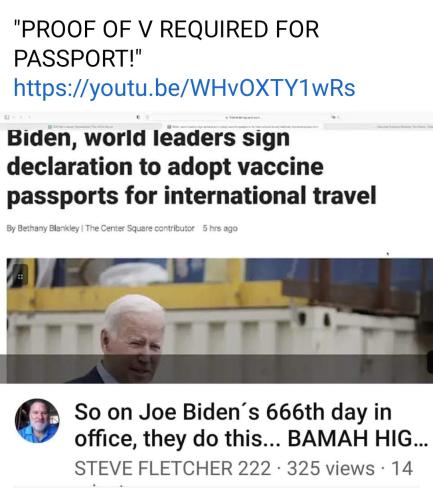The width and height of the screenshot is (433, 500).
Task: Open the youtu.be/WHvOXTY1wRs link
Action: click(184, 88)
